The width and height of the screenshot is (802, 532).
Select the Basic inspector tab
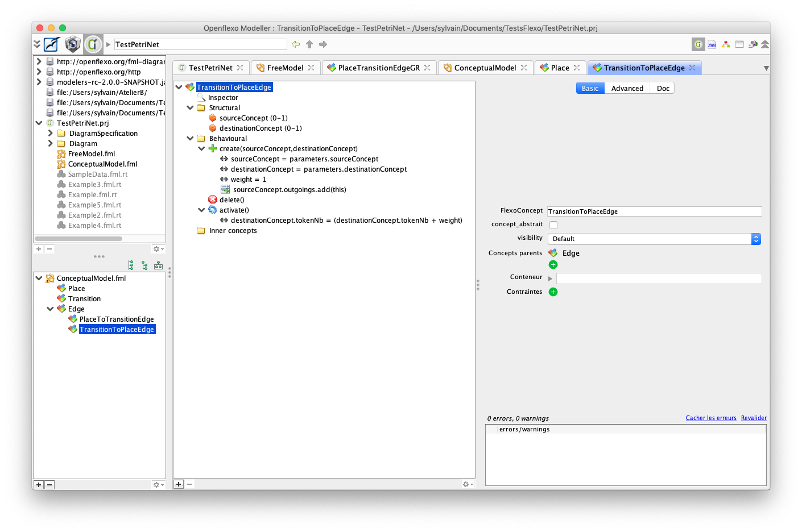click(x=590, y=88)
